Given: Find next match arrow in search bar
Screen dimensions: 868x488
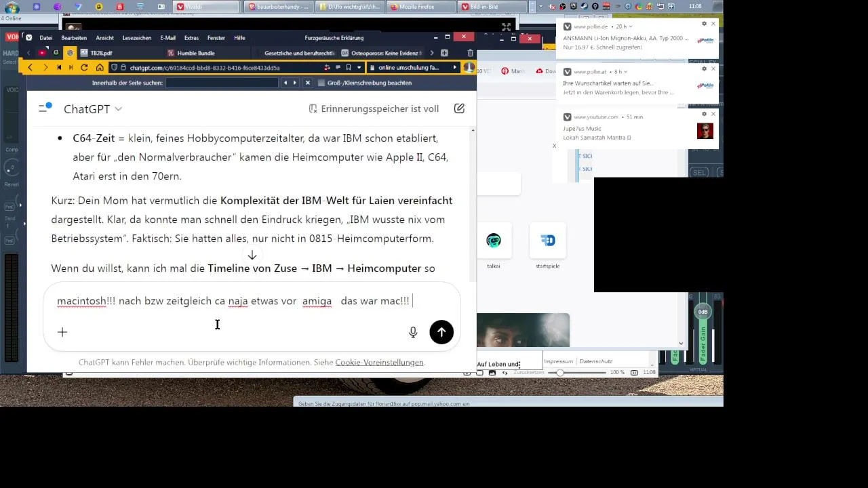Looking at the screenshot, I should point(295,83).
